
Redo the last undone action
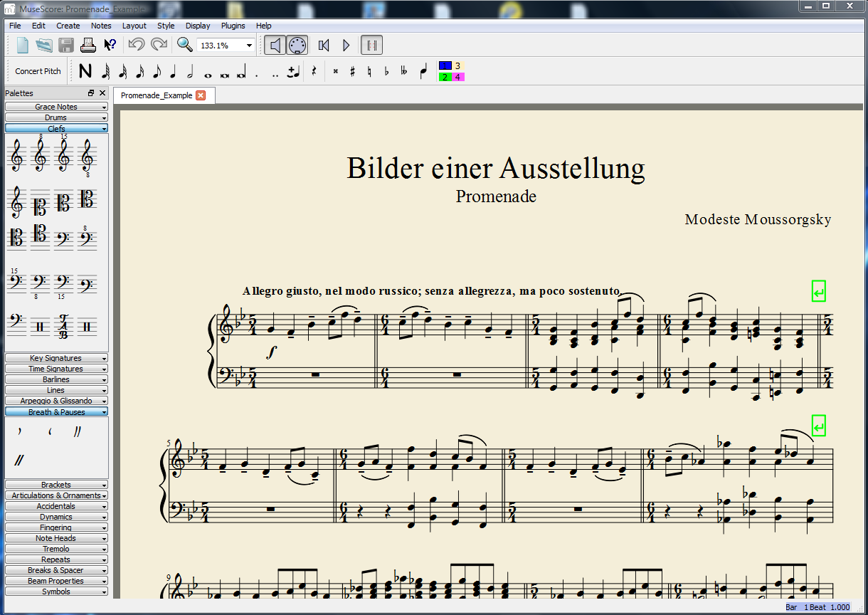coord(159,45)
